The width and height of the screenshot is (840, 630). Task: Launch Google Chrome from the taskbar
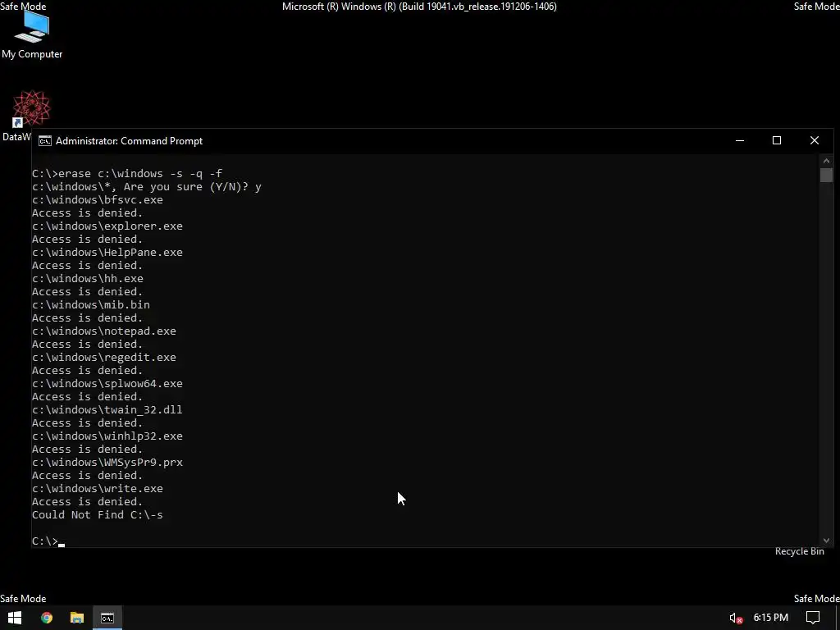pos(47,618)
